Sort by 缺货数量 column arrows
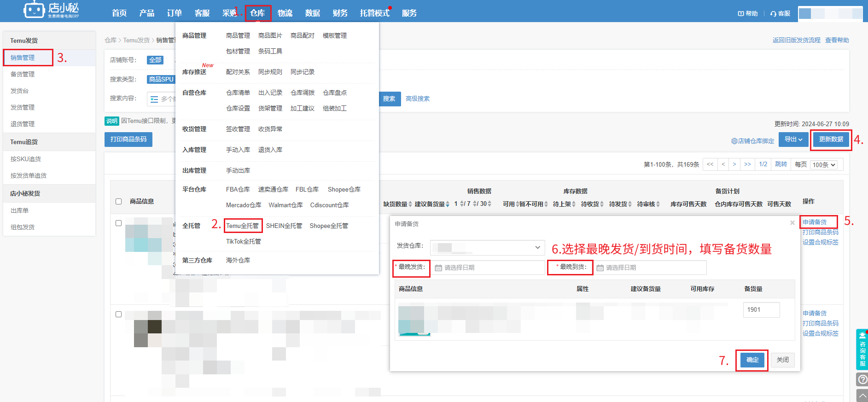 click(410, 204)
